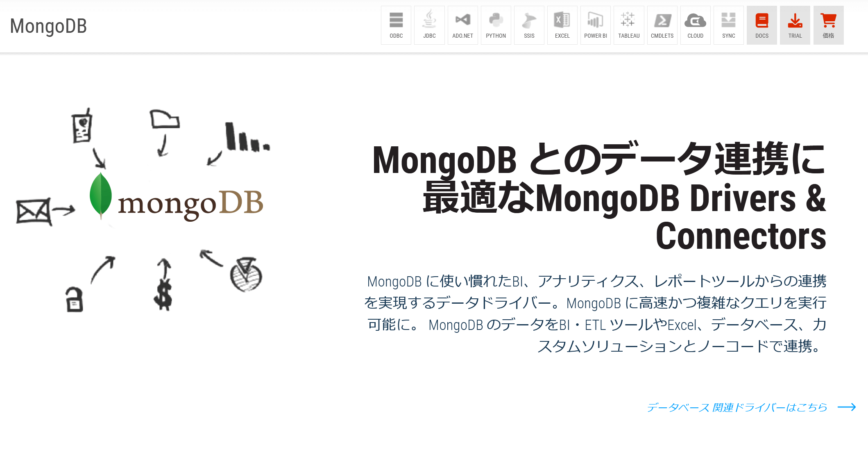868x450 pixels.
Task: Click the blue right arrow beside the link
Action: click(x=846, y=407)
